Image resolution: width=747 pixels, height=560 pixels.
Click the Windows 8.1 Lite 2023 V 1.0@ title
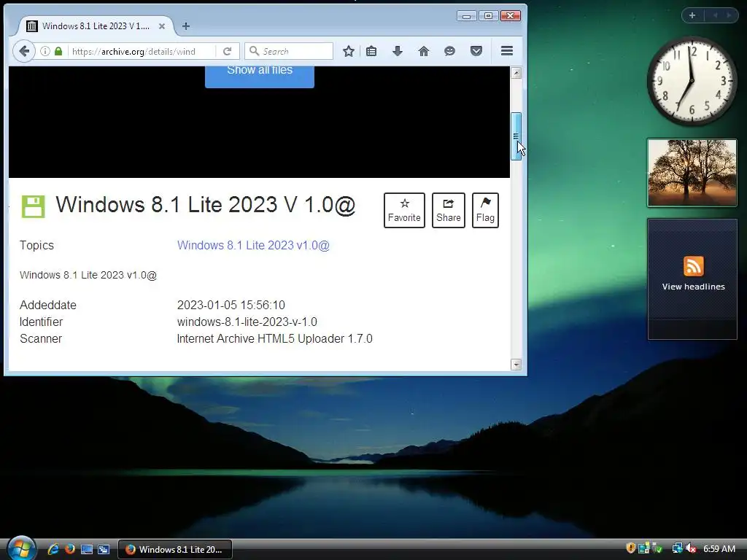click(x=205, y=205)
